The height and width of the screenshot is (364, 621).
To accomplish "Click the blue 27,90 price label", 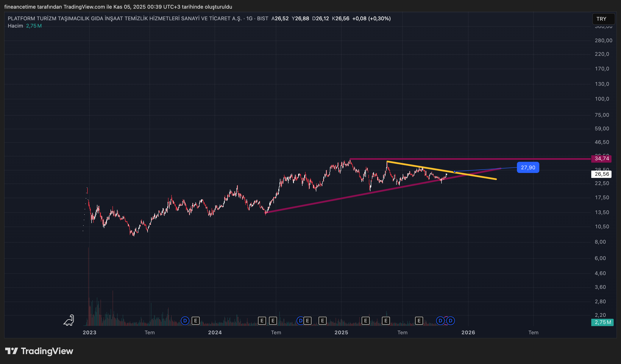I will click(528, 168).
